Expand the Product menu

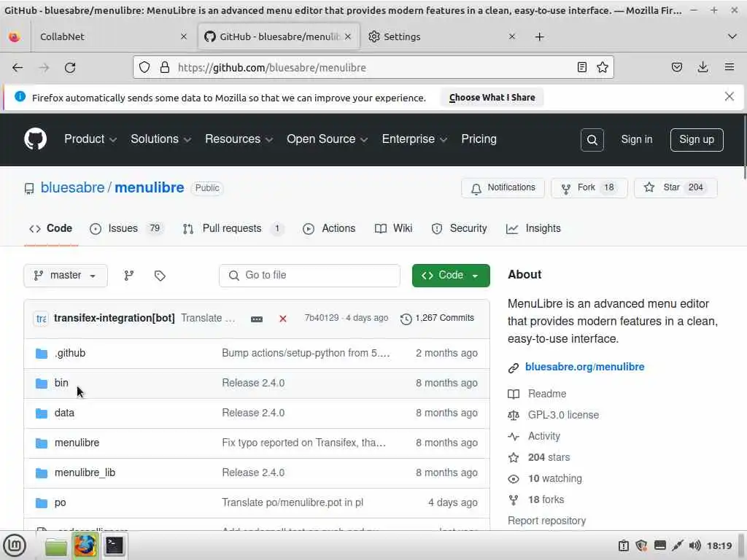90,139
